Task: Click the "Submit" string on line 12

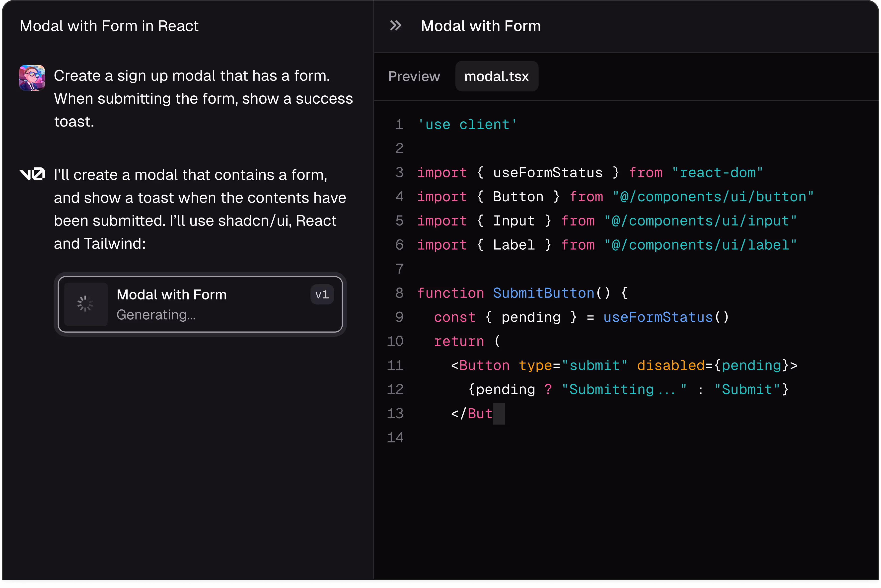Action: coord(747,390)
